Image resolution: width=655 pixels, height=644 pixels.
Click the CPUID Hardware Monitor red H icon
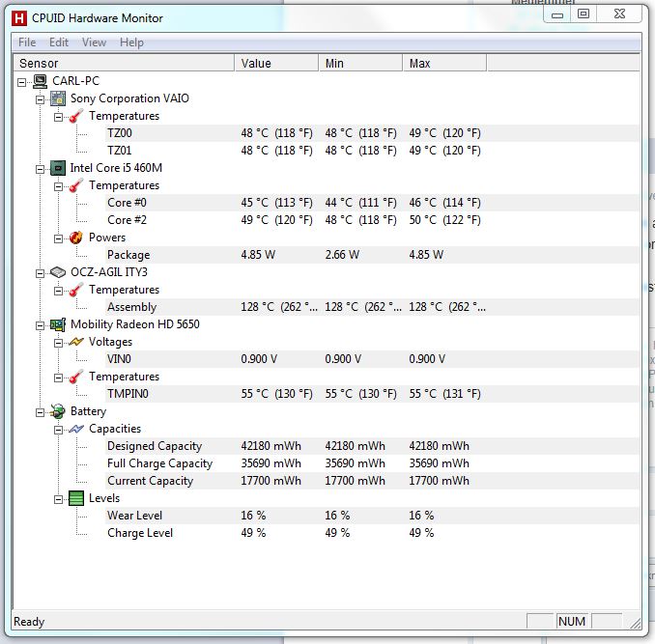18,18
